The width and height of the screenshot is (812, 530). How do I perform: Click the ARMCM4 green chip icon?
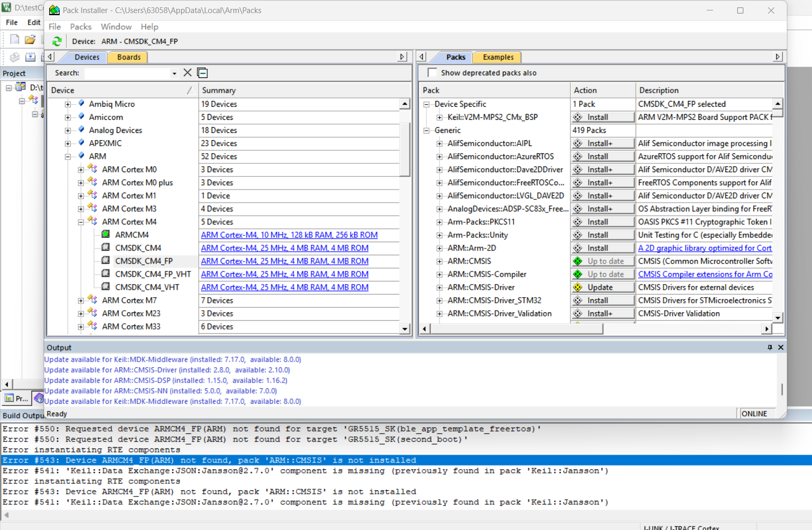106,234
